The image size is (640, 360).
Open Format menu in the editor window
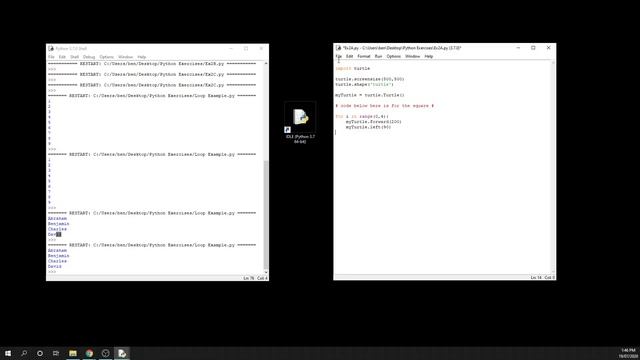tap(364, 56)
